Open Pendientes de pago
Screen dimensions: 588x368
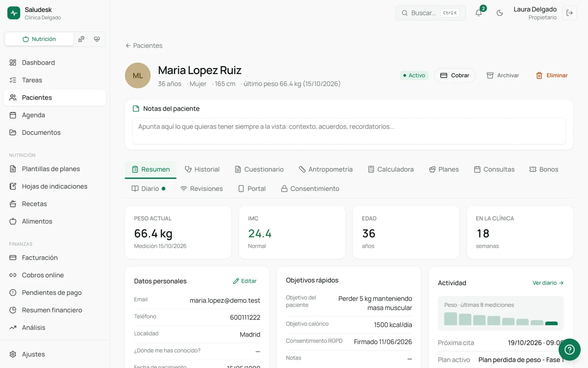[55, 293]
